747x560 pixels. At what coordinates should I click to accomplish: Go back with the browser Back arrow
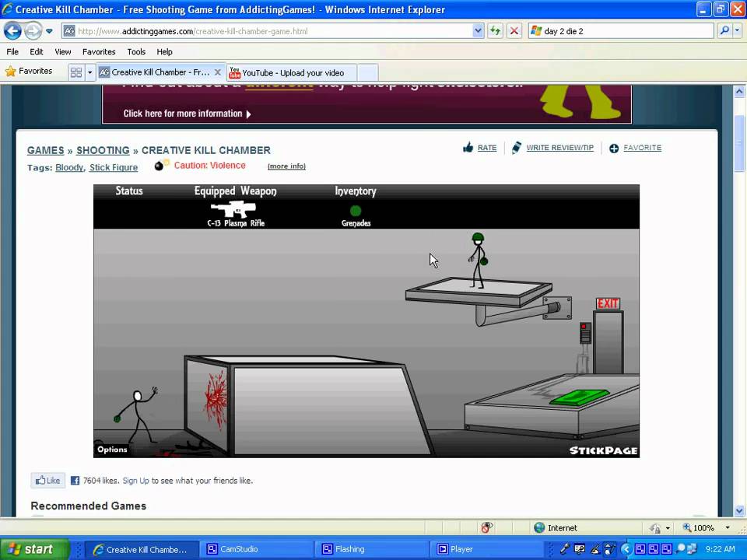pos(13,31)
